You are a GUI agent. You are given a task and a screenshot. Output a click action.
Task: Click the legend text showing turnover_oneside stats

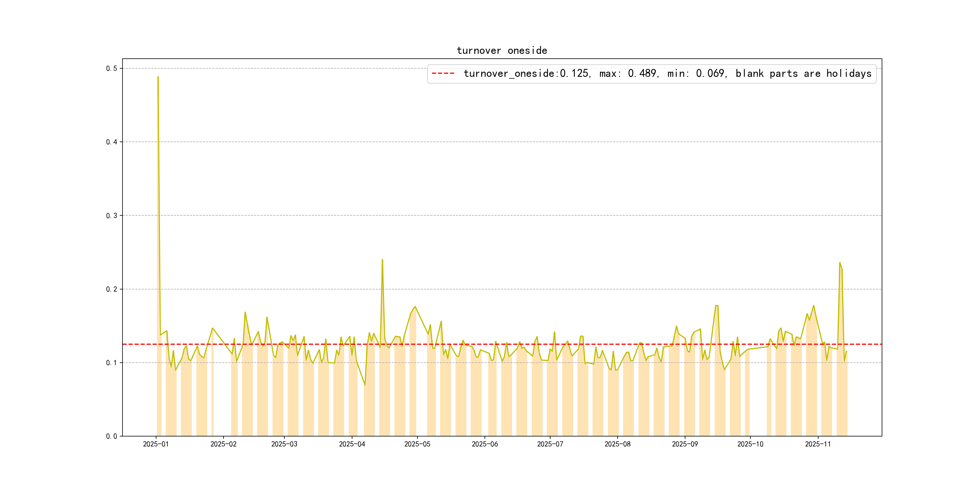click(x=667, y=73)
